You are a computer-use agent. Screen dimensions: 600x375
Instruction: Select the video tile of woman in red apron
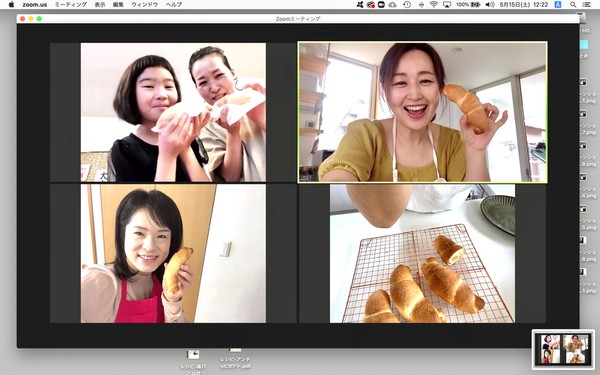[x=173, y=254]
